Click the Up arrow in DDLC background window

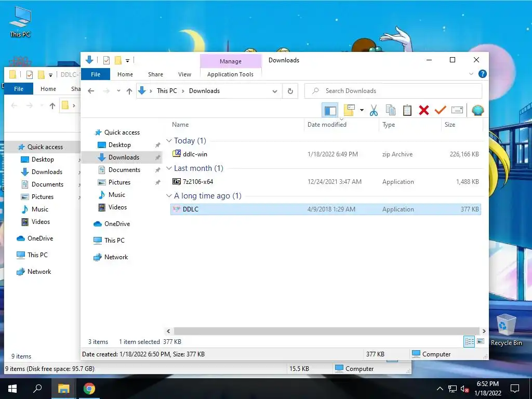[x=52, y=106]
